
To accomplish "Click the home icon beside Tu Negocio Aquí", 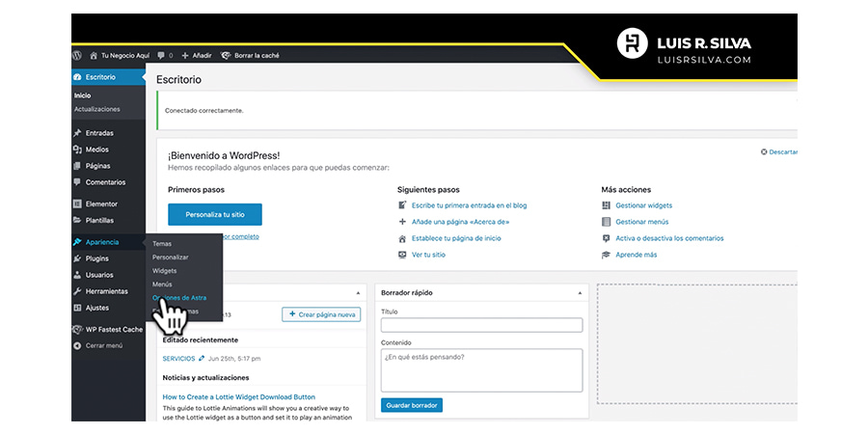I will click(x=94, y=55).
